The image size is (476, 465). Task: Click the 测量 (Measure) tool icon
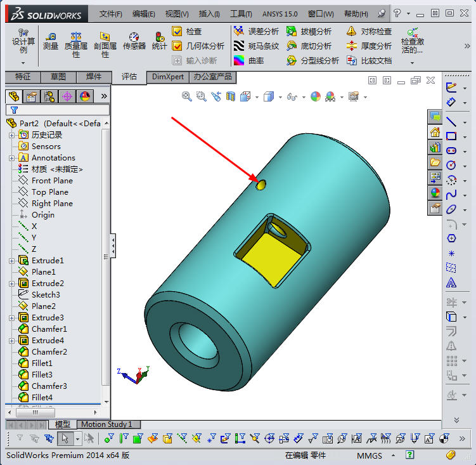coord(50,39)
